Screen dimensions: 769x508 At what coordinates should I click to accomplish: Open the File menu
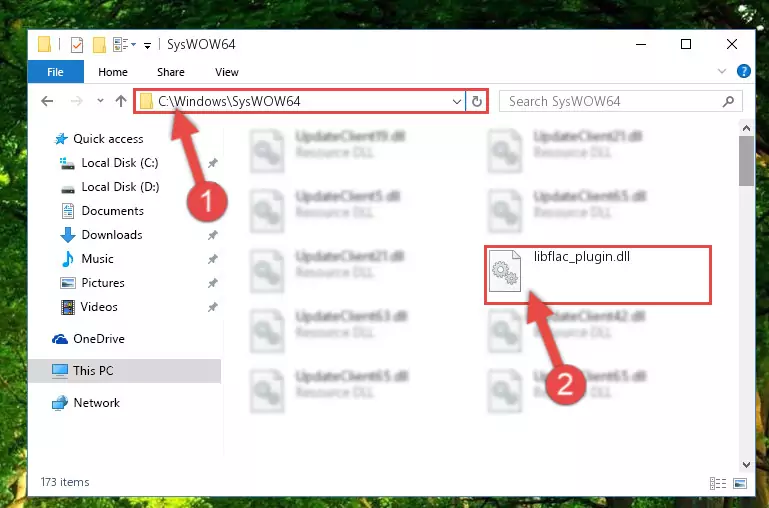tap(55, 72)
